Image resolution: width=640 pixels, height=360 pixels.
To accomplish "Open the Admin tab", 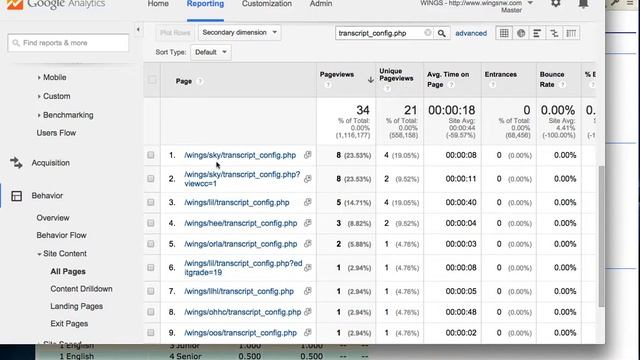I will point(321,4).
